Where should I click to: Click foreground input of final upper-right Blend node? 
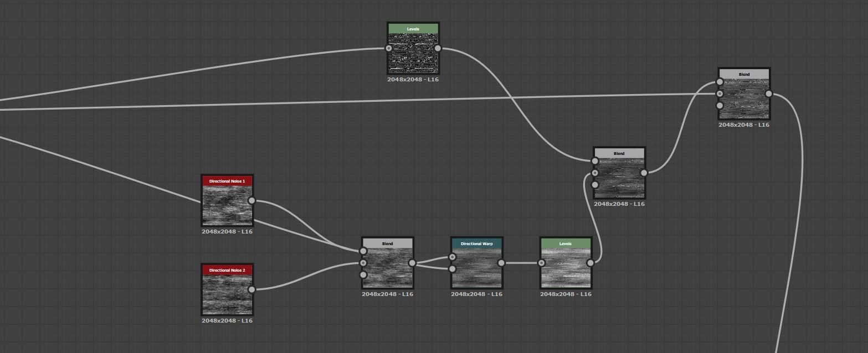tap(720, 82)
